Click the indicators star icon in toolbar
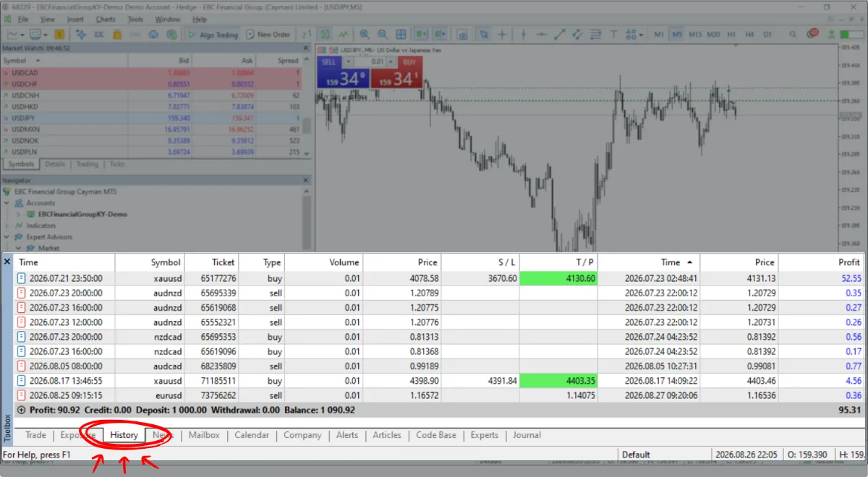Image resolution: width=868 pixels, height=477 pixels. pos(81,34)
